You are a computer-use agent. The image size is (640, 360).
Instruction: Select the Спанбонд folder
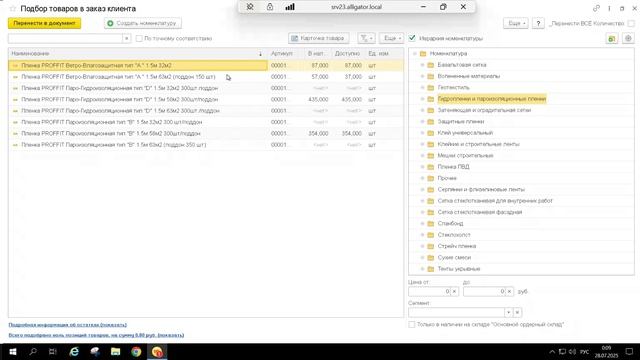450,223
